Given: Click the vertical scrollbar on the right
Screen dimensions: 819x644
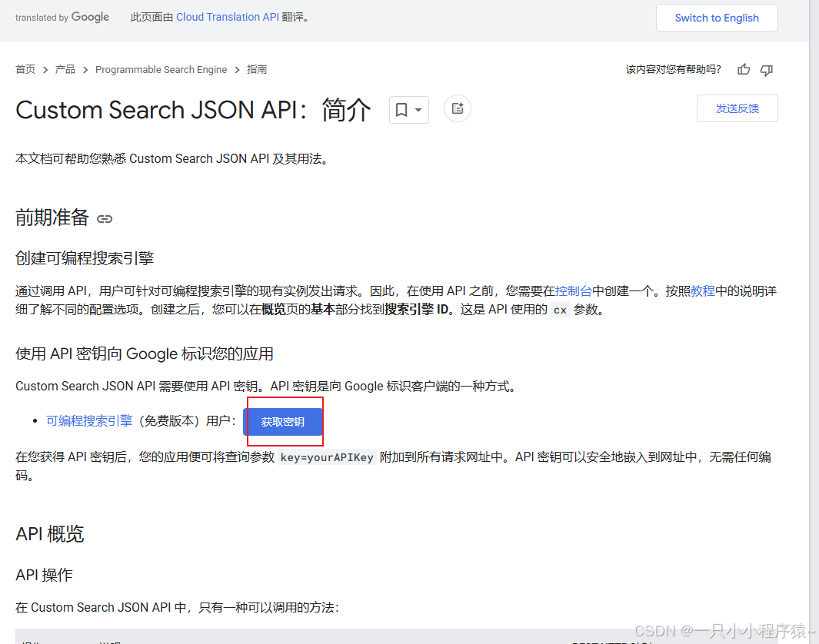Looking at the screenshot, I should (814, 322).
